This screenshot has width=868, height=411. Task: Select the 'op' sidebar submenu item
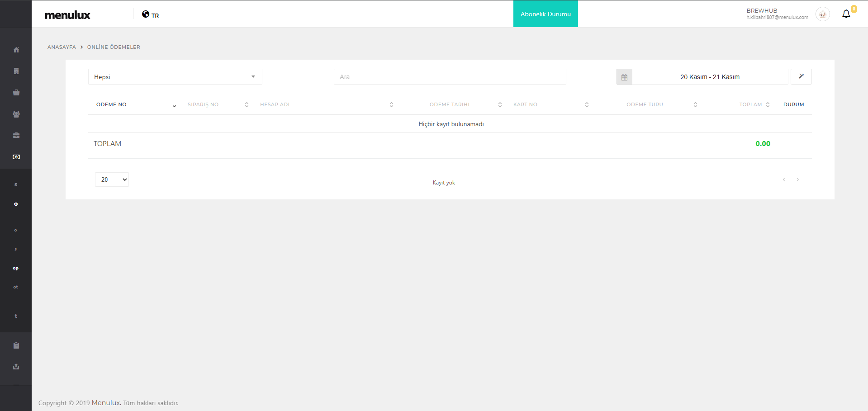point(16,268)
